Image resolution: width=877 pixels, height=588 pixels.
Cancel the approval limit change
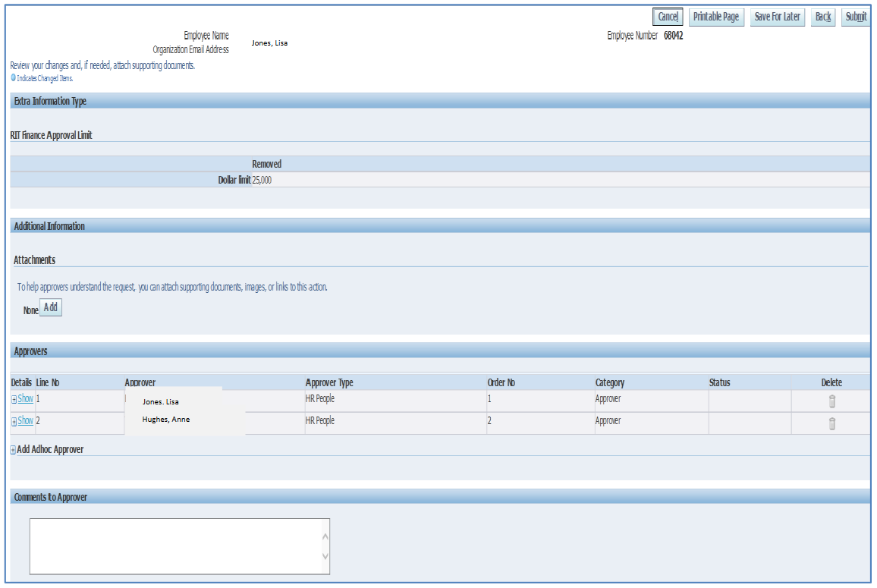(668, 17)
